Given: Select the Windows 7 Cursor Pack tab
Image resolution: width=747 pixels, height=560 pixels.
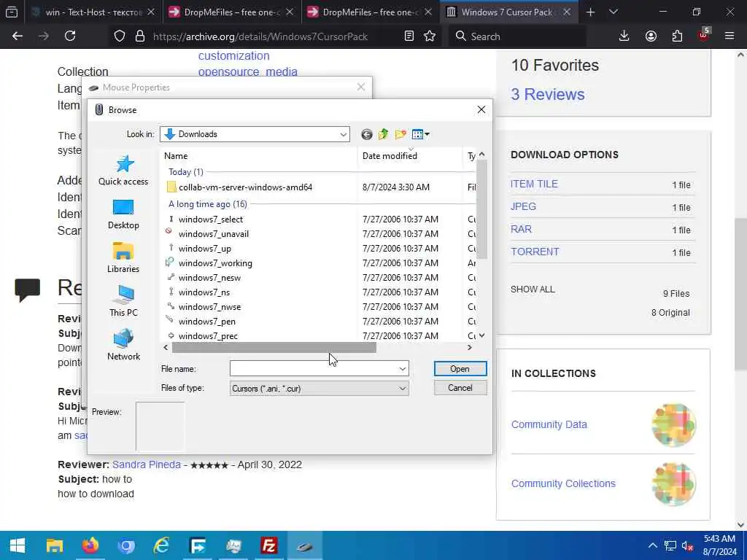Looking at the screenshot, I should pyautogui.click(x=508, y=12).
